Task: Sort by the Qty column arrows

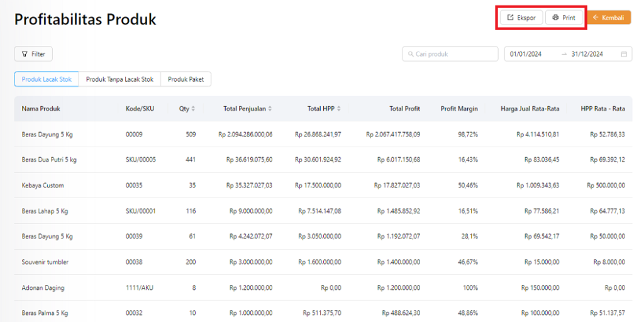Action: (x=193, y=109)
